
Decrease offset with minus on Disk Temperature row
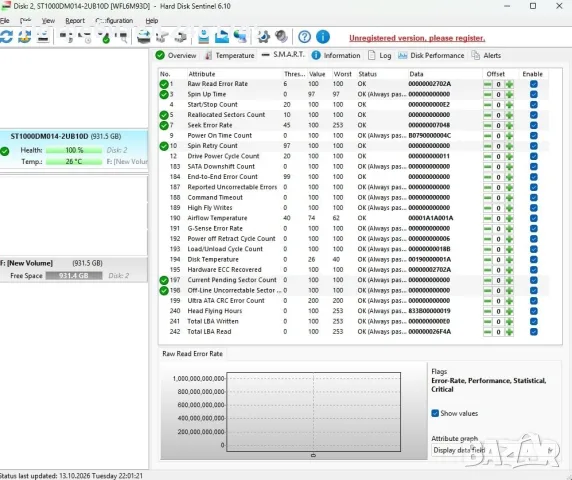pos(487,260)
